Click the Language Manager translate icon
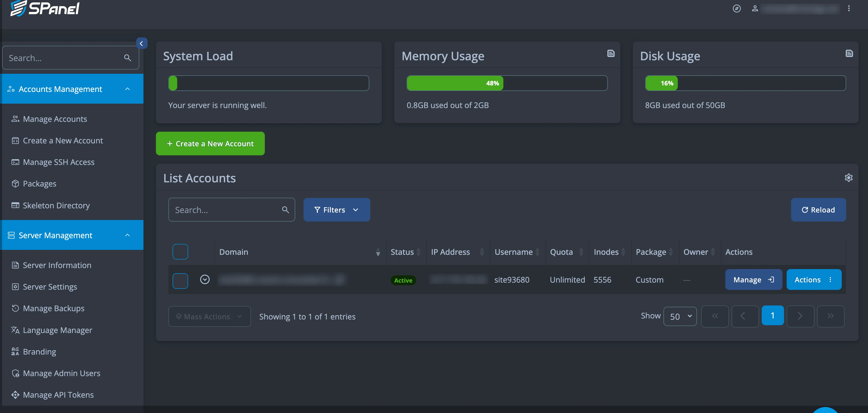This screenshot has height=413, width=868. pyautogui.click(x=15, y=330)
